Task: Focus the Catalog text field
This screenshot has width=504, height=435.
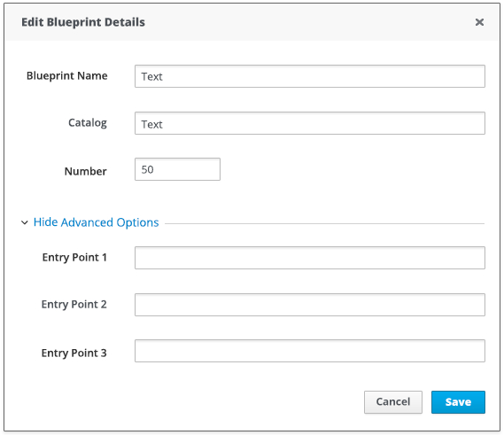Action: point(310,123)
